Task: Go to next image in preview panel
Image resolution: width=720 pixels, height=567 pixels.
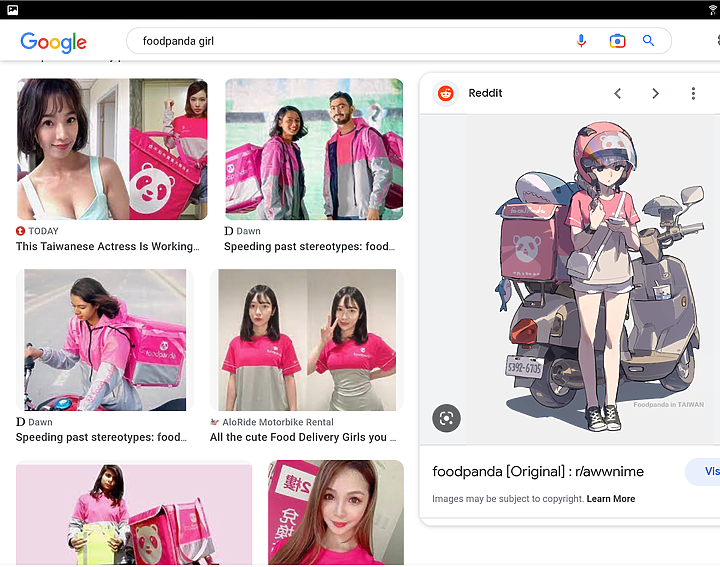Action: 655,94
